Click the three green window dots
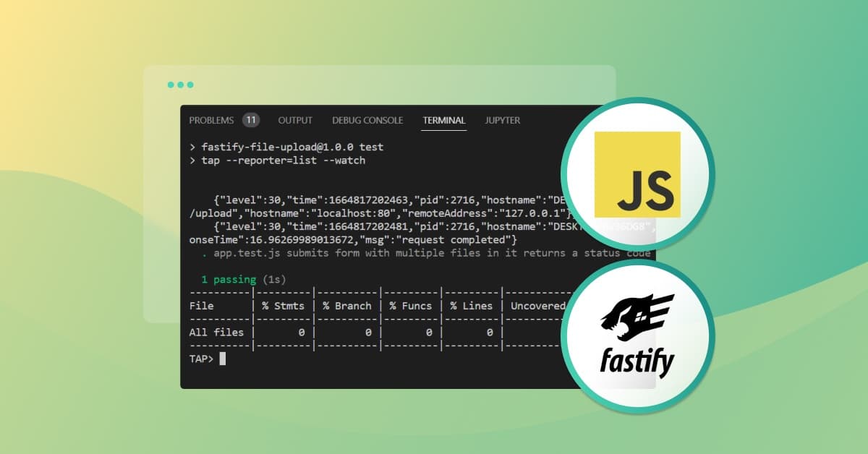The width and height of the screenshot is (868, 454). (180, 85)
